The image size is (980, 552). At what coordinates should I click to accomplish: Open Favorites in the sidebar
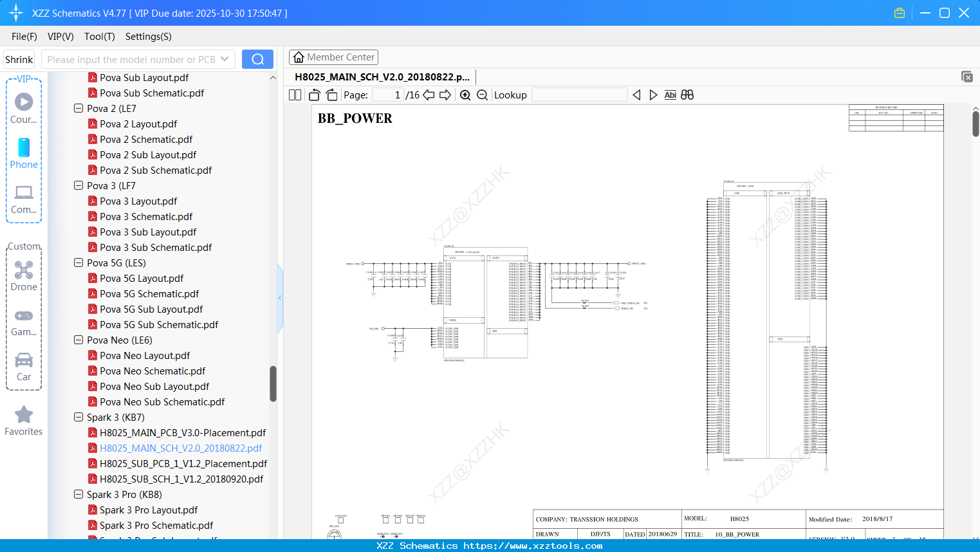(24, 421)
